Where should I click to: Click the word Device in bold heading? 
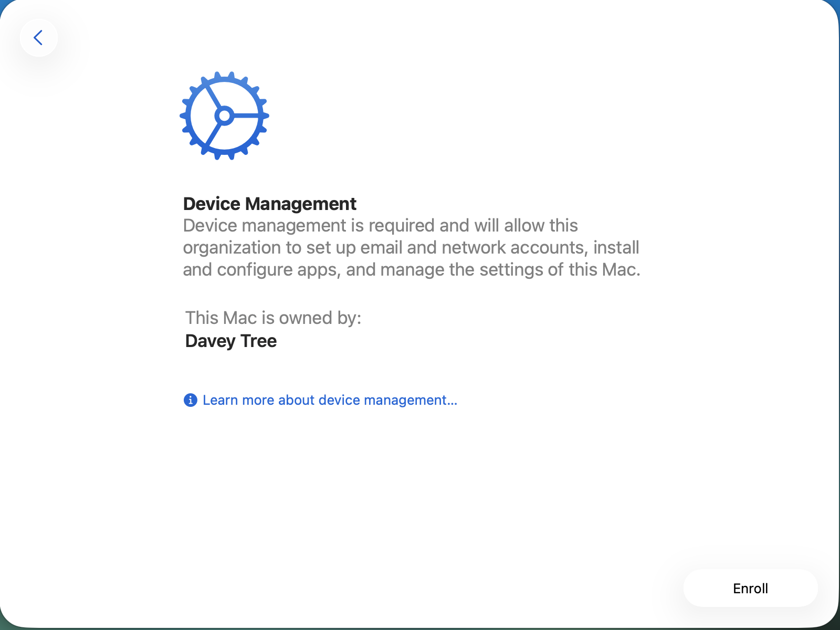tap(212, 204)
